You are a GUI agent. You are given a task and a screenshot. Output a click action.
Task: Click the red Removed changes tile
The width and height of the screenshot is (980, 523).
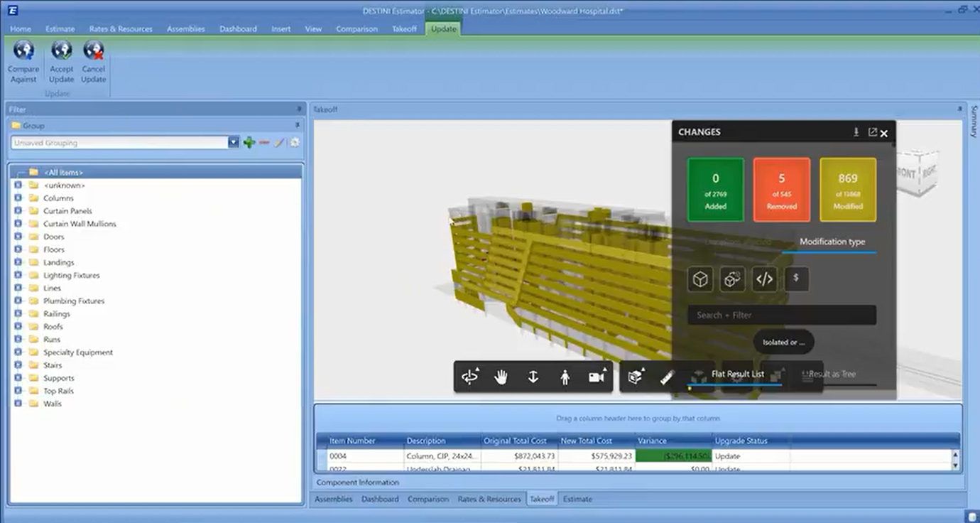pos(782,190)
